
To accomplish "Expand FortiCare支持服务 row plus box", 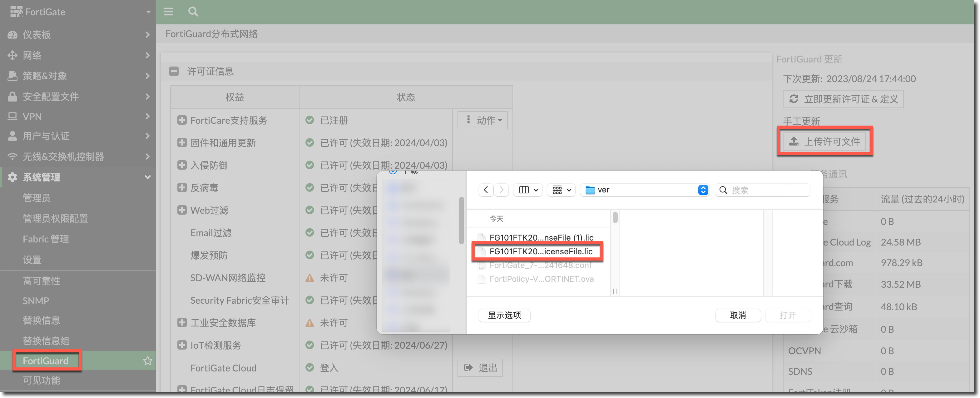I will pos(182,120).
